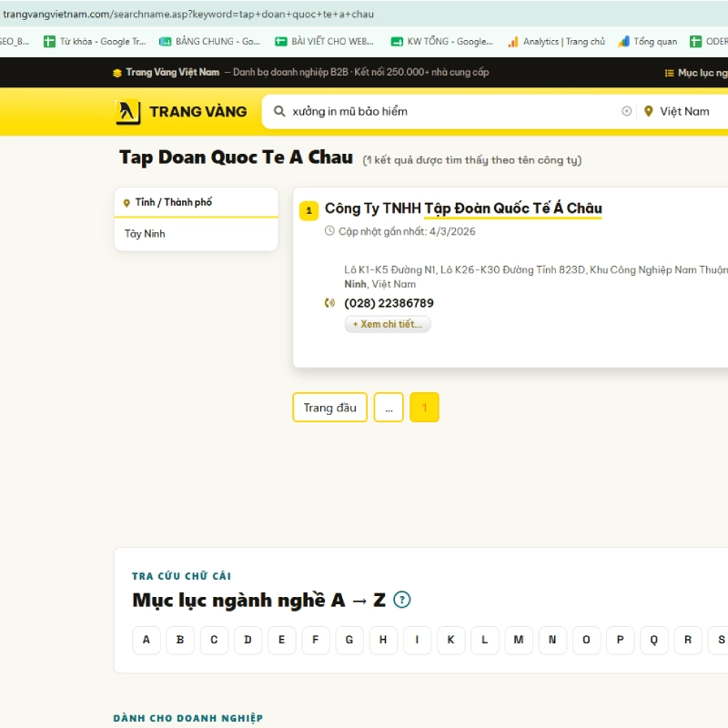The width and height of the screenshot is (728, 728).
Task: Select letter D in the index
Action: (248, 640)
